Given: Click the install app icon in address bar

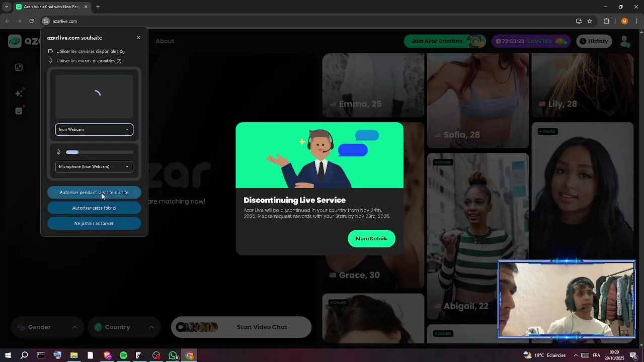Looking at the screenshot, I should coord(579,21).
